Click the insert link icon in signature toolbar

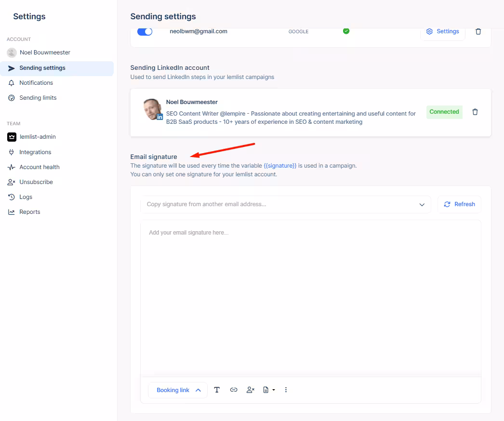click(234, 390)
